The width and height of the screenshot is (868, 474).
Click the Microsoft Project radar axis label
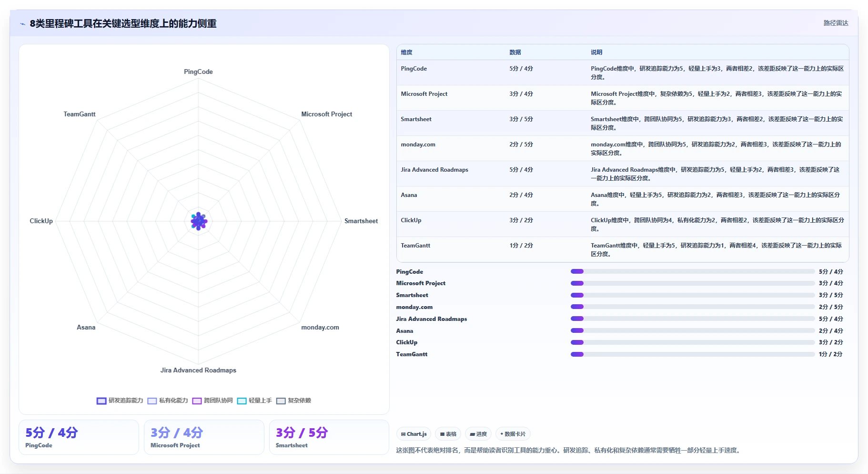click(x=326, y=114)
